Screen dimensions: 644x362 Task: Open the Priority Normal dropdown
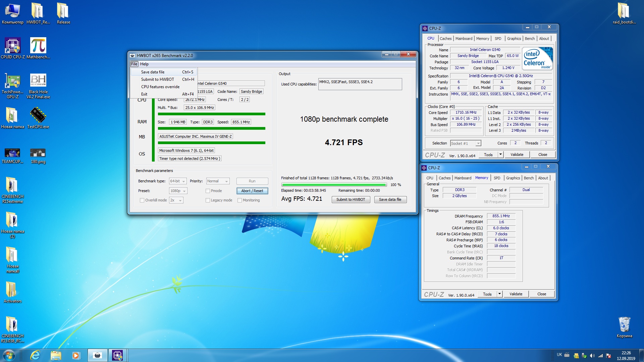(218, 181)
